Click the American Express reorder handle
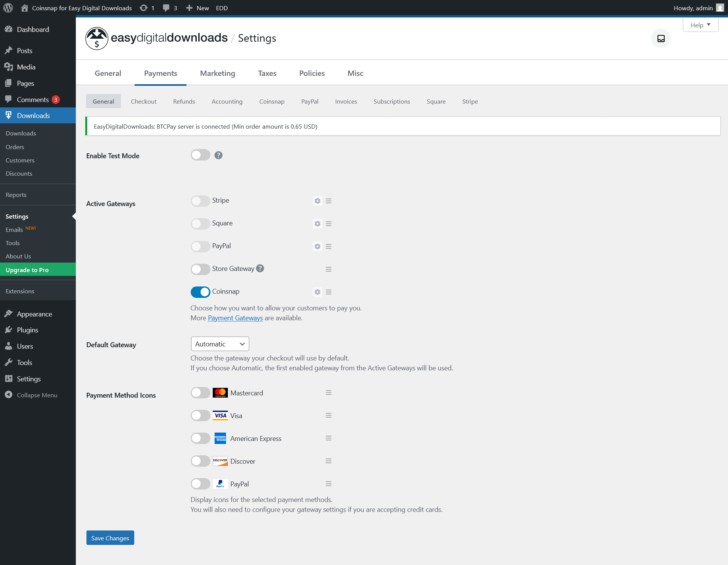The width and height of the screenshot is (728, 565). pos(329,438)
